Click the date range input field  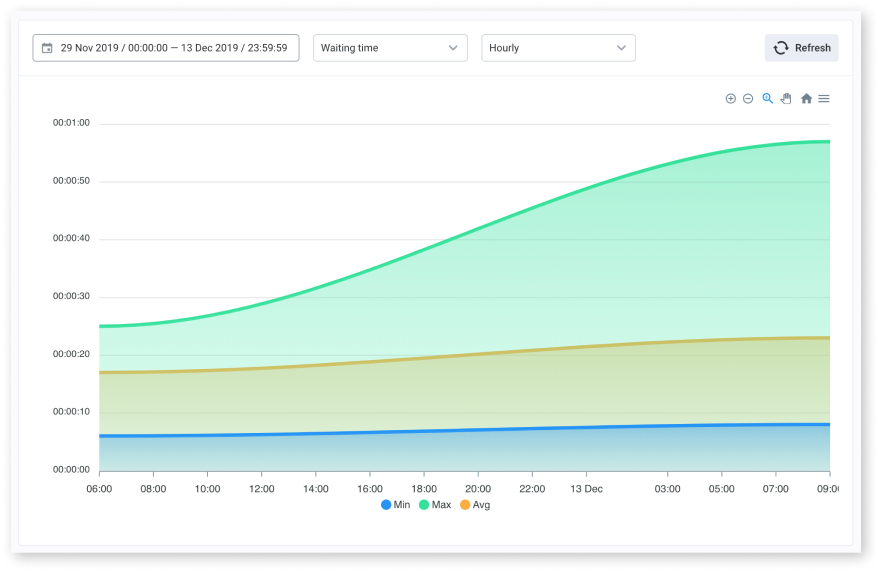166,48
